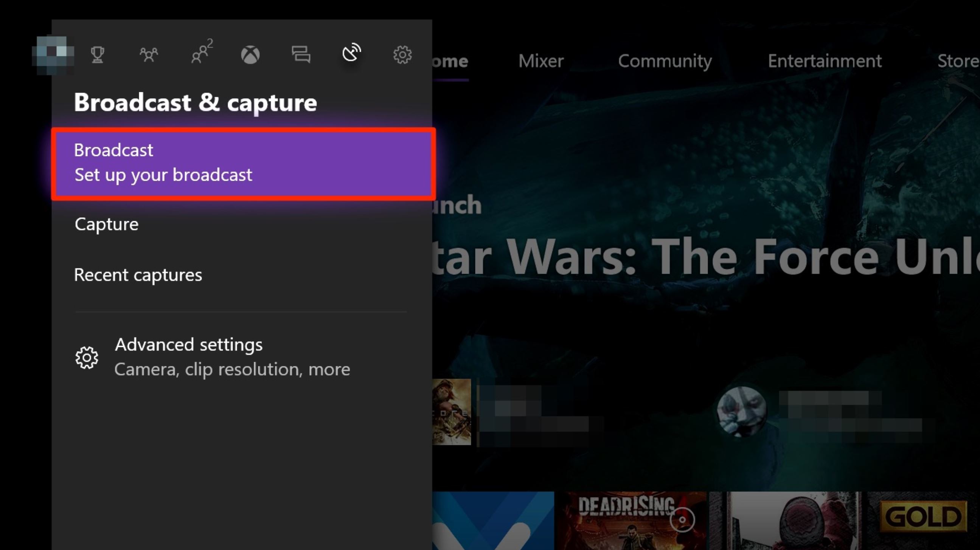Image resolution: width=980 pixels, height=550 pixels.
Task: Open the Capture menu entry
Action: click(107, 224)
